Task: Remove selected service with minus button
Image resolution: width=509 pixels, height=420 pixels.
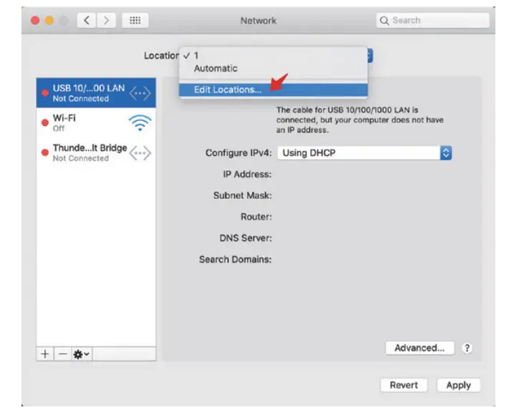Action: pyautogui.click(x=63, y=354)
